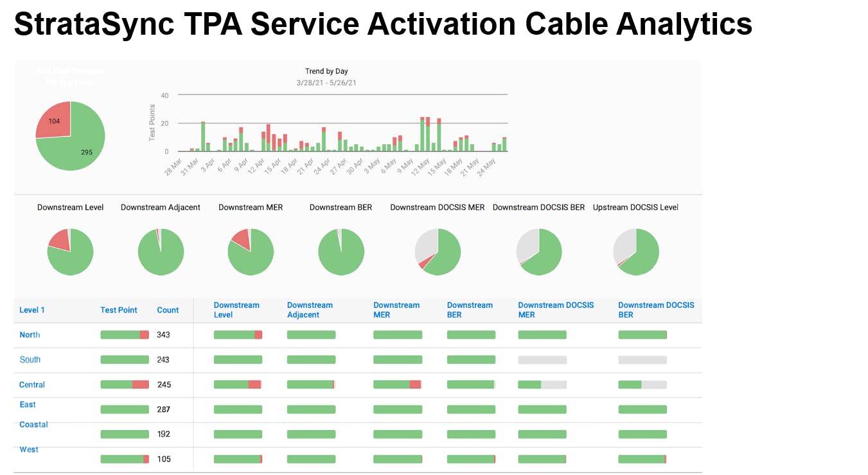Open the Central region link
The image size is (868, 475).
pyautogui.click(x=31, y=384)
